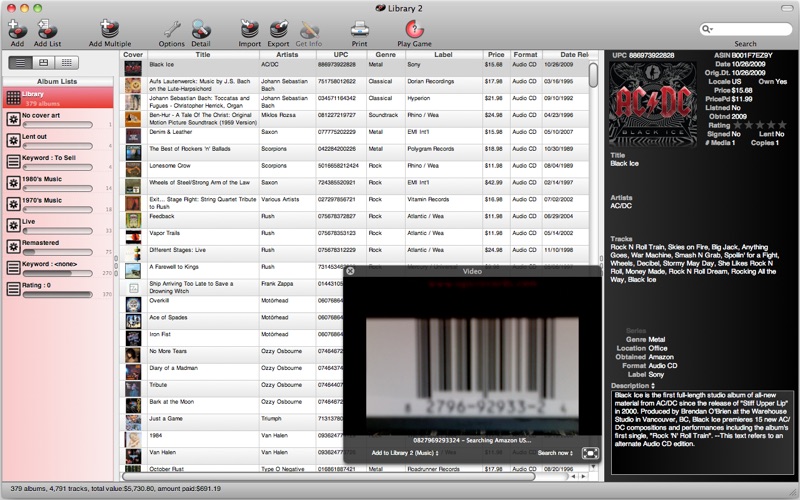Click the Export toolbar icon
Viewport: 800px width, 500px height.
click(x=279, y=30)
